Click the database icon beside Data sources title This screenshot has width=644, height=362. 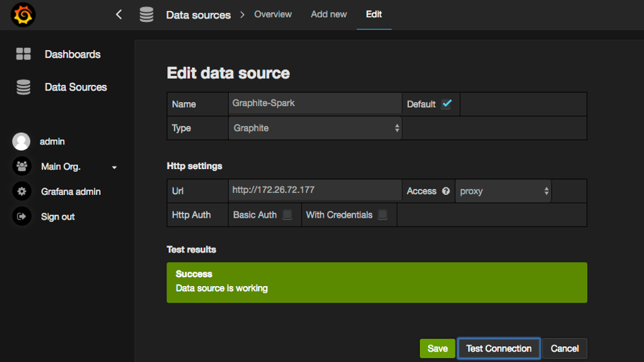[146, 14]
